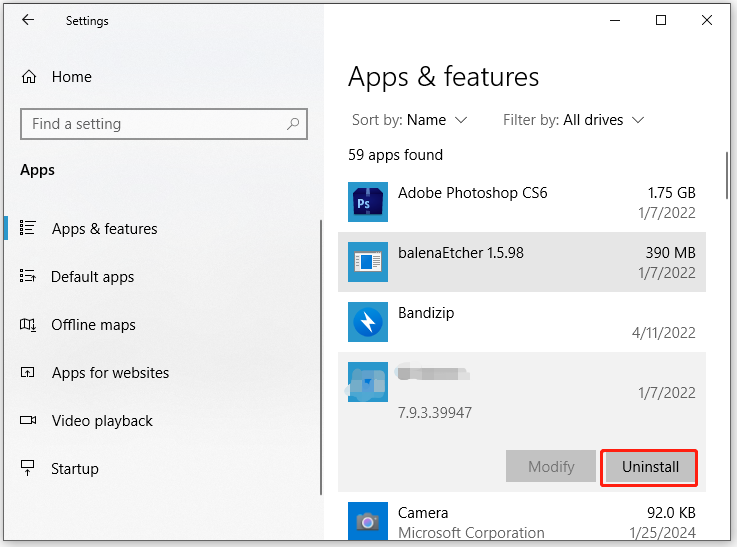Screen dimensions: 737x547
Task: Click the Camera app icon
Action: pyautogui.click(x=368, y=521)
